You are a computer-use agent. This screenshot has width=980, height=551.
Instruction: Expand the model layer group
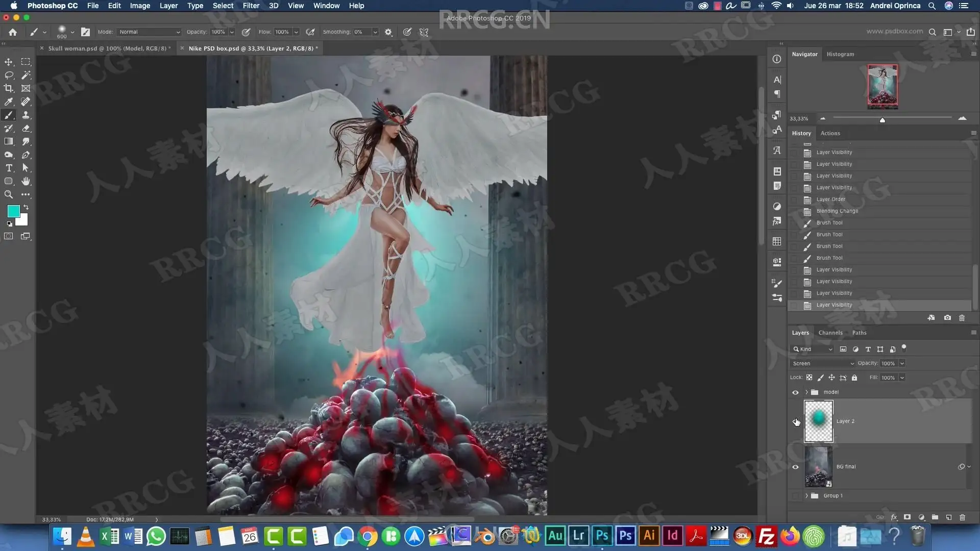pos(806,392)
